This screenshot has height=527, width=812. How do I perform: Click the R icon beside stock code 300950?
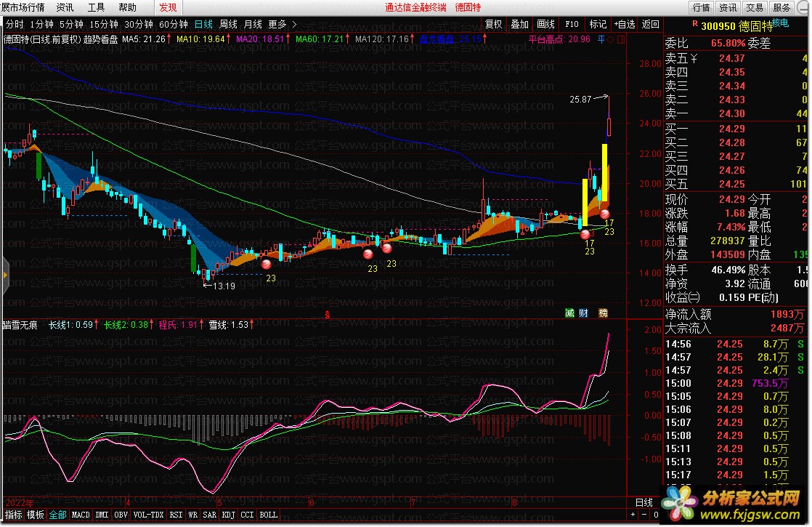[695, 24]
